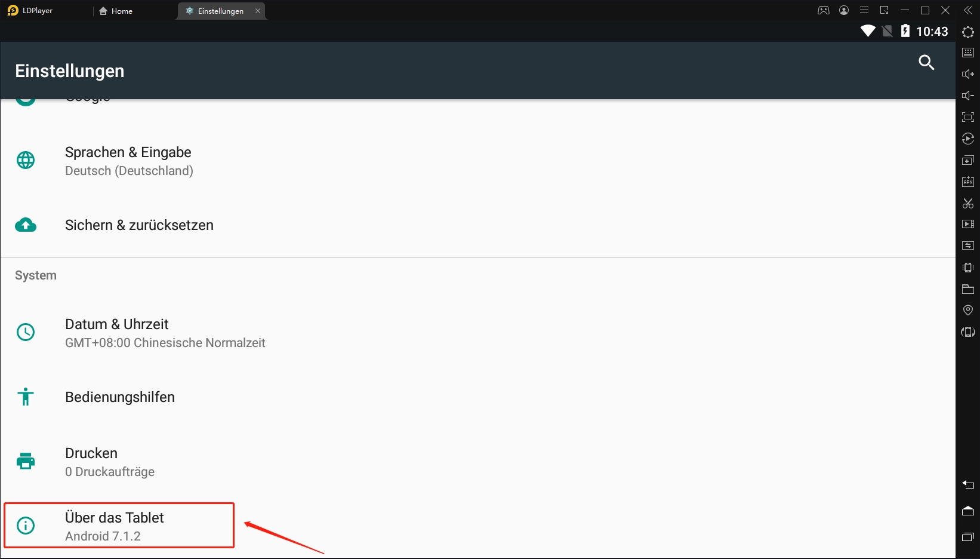Click the printer icon
980x559 pixels.
tap(26, 461)
